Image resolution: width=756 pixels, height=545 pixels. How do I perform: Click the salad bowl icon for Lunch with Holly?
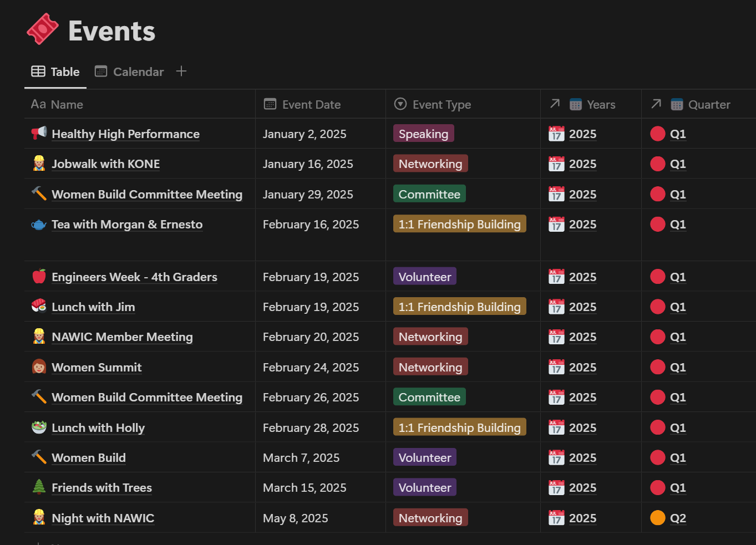tap(39, 427)
